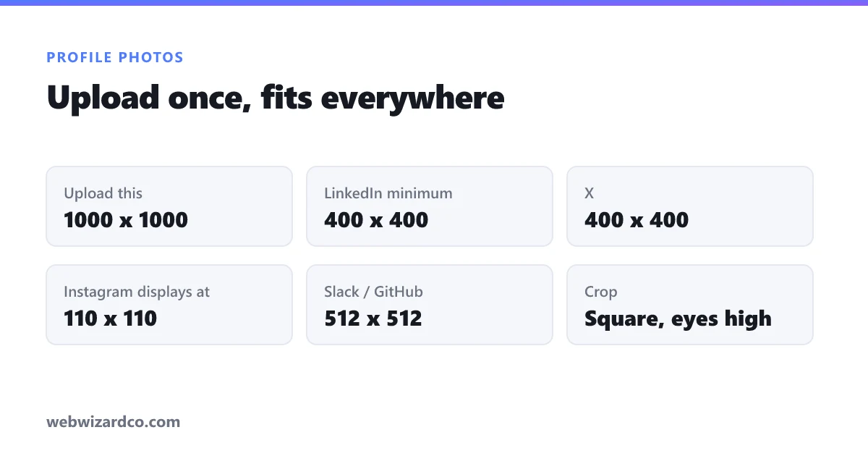
Task: Click the 'Upload this 1000 x 1000' card
Action: click(169, 206)
